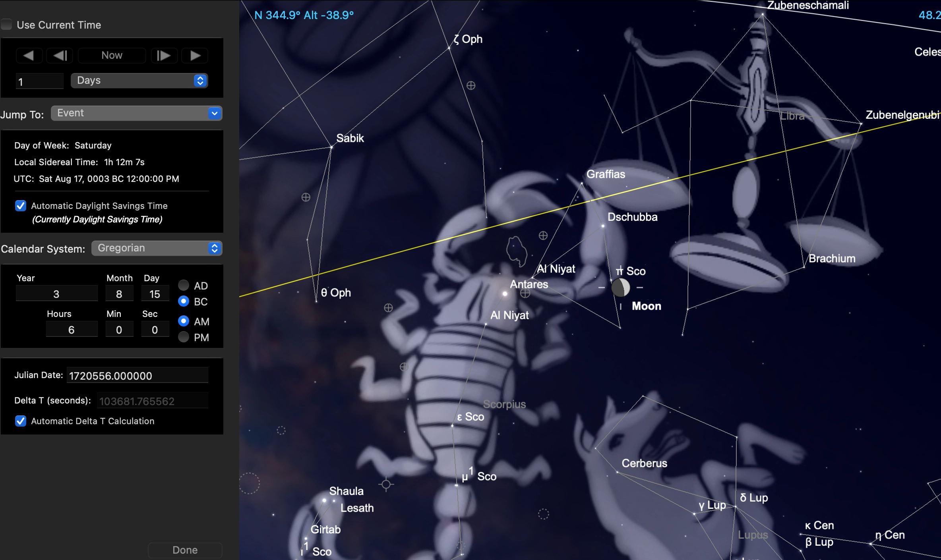
Task: Toggle Automatic Daylight Savings Time
Action: click(21, 206)
